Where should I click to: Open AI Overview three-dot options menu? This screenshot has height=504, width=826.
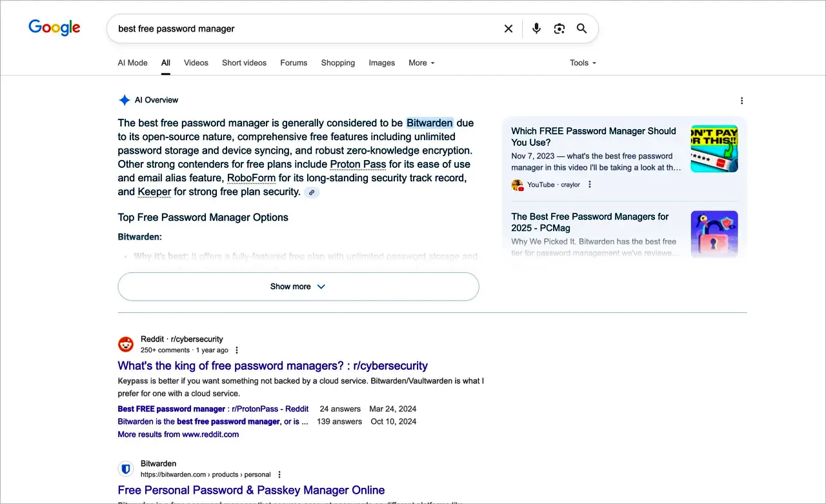tap(741, 101)
